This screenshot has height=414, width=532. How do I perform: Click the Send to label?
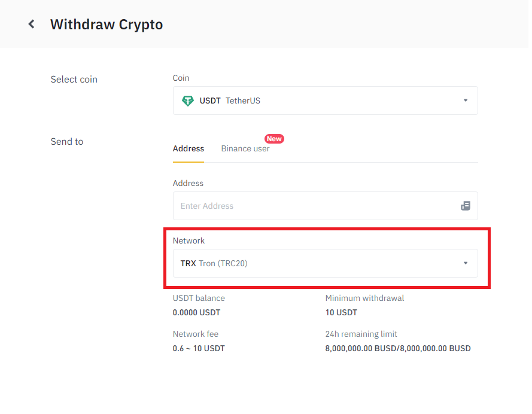67,141
